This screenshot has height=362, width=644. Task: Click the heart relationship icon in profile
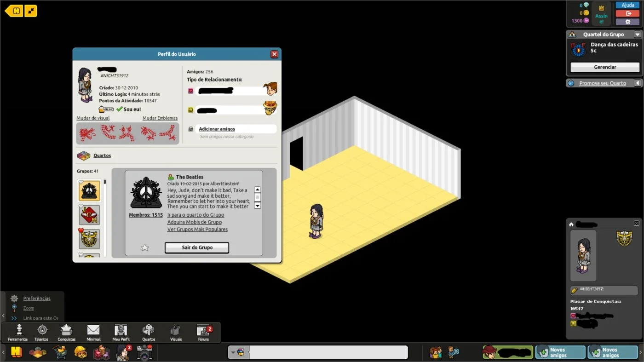tap(191, 91)
